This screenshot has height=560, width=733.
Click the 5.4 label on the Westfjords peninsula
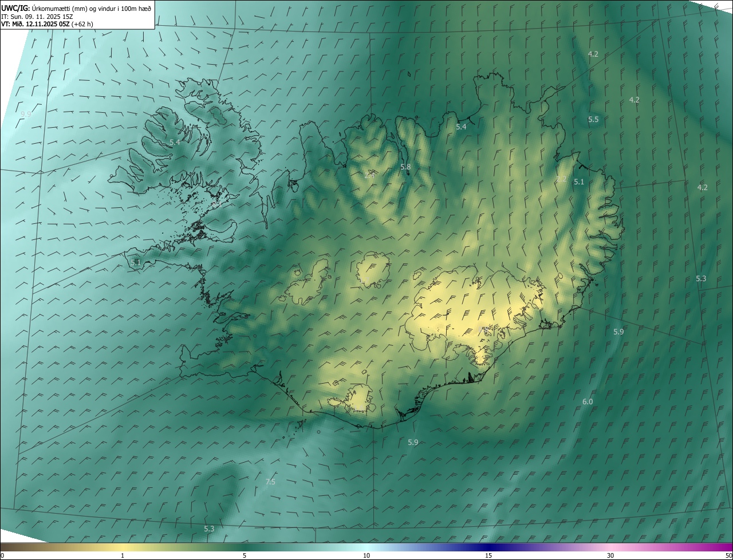[x=175, y=142]
